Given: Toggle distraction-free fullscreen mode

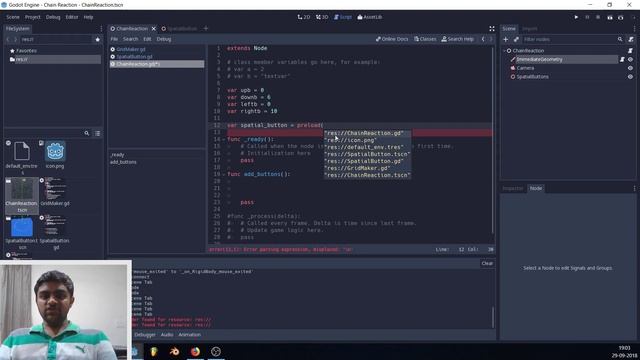Looking at the screenshot, I should pyautogui.click(x=492, y=29).
